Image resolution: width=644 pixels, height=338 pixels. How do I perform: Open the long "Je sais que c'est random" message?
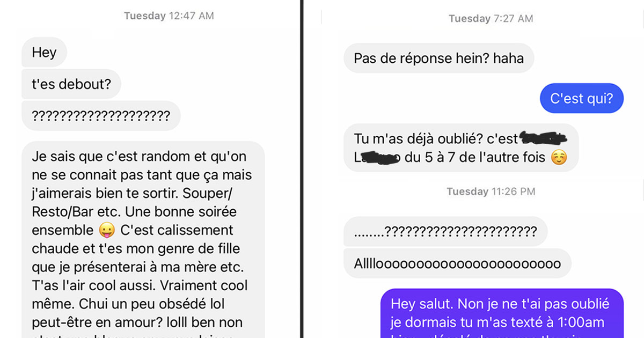[x=143, y=239]
